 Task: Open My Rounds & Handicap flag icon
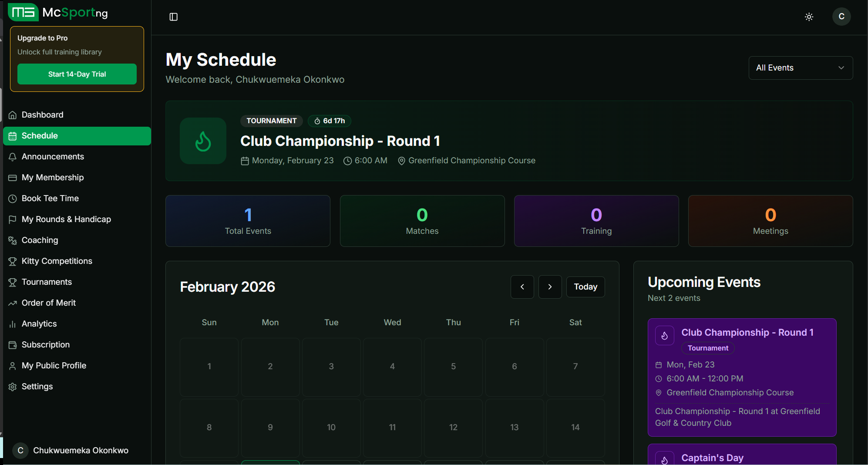(13, 219)
